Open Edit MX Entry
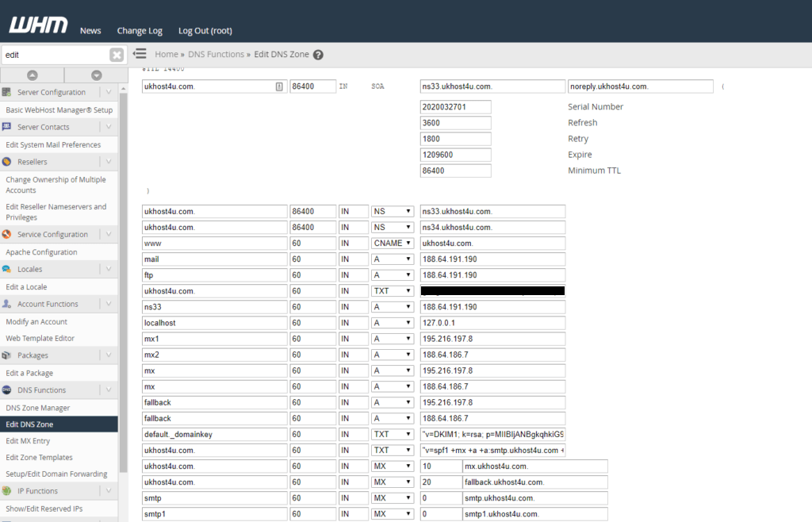The height and width of the screenshot is (522, 812). tap(28, 441)
